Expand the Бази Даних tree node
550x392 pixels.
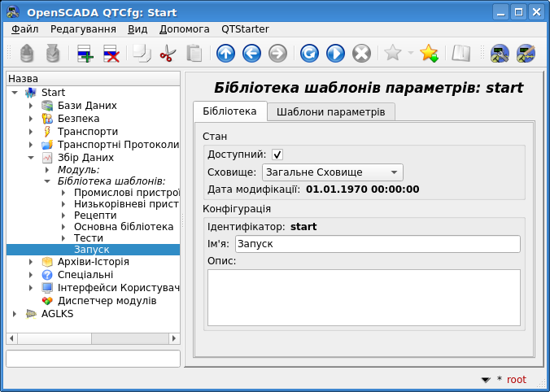click(x=31, y=106)
